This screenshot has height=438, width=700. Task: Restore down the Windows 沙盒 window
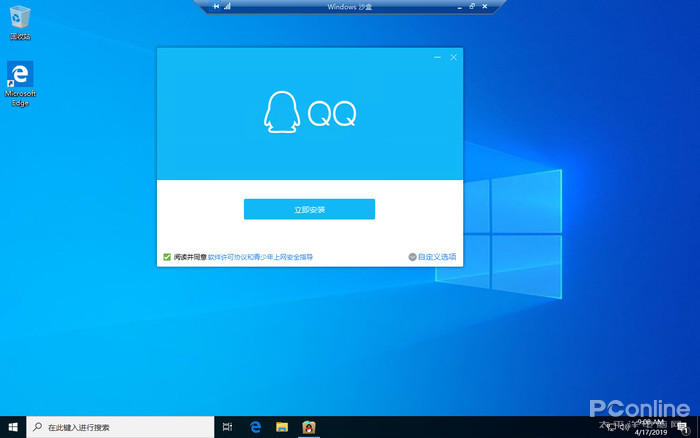coord(472,7)
